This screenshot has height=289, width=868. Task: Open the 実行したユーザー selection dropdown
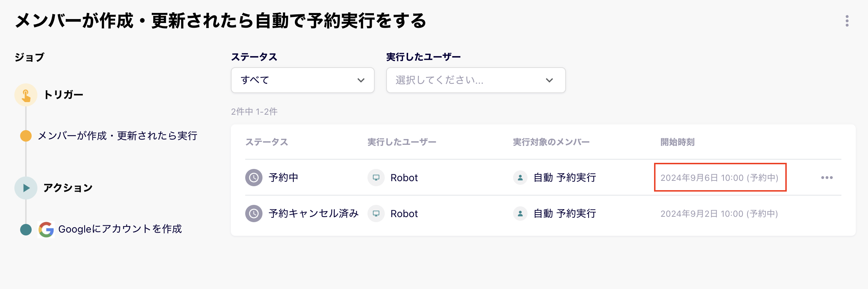point(475,80)
